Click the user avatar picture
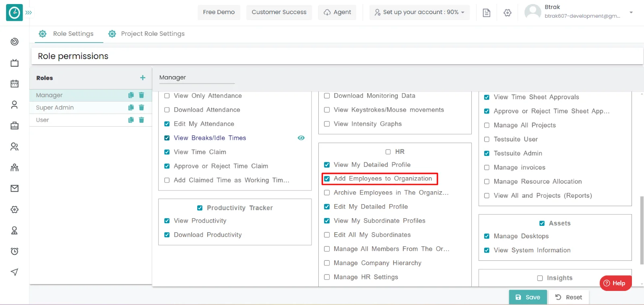Image resolution: width=644 pixels, height=305 pixels. pos(533,12)
